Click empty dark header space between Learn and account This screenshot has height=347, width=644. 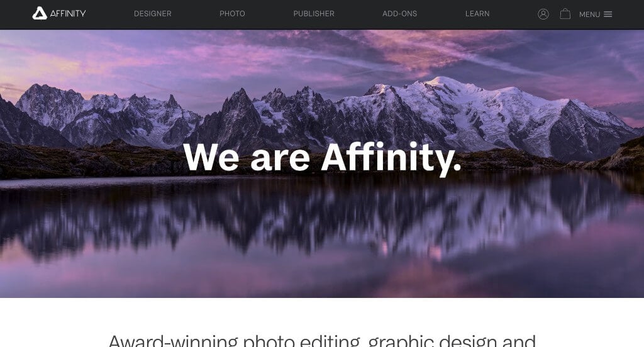pyautogui.click(x=513, y=14)
